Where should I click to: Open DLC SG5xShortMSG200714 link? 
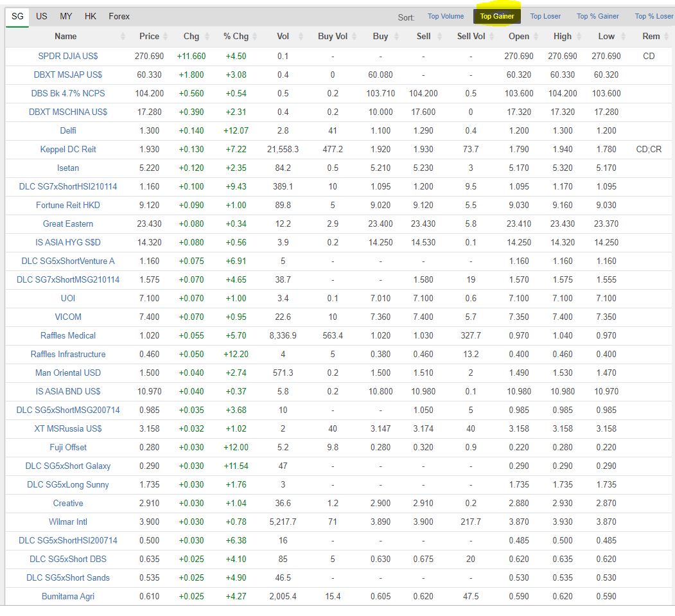coord(68,410)
